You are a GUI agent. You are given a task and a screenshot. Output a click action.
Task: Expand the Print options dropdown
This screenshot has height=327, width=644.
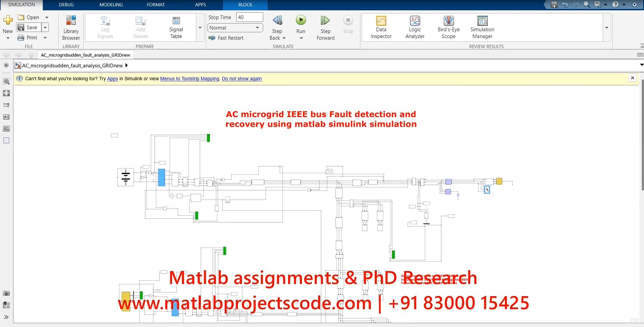45,38
